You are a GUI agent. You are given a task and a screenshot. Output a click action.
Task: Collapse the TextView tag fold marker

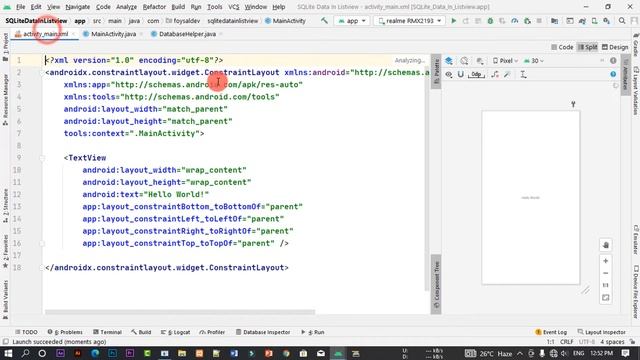(42, 158)
